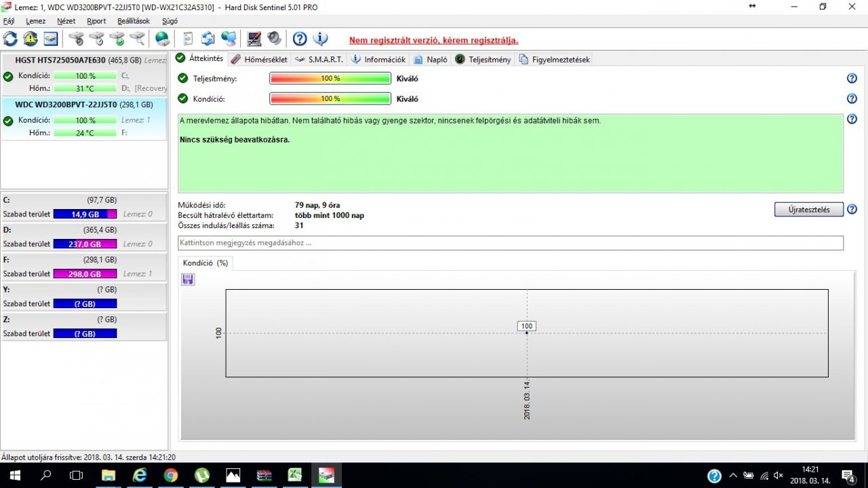Select the Y: drive entry

click(84, 297)
